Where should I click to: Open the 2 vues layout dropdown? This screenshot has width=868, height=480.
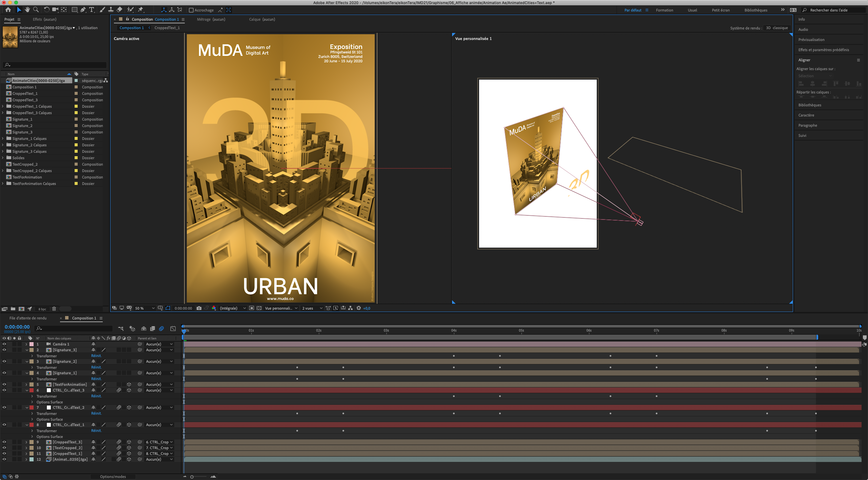point(312,308)
